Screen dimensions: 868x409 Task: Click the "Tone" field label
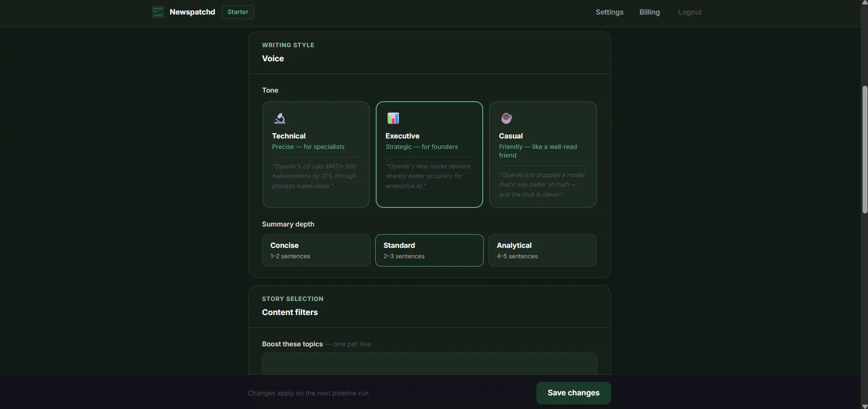[x=270, y=90]
